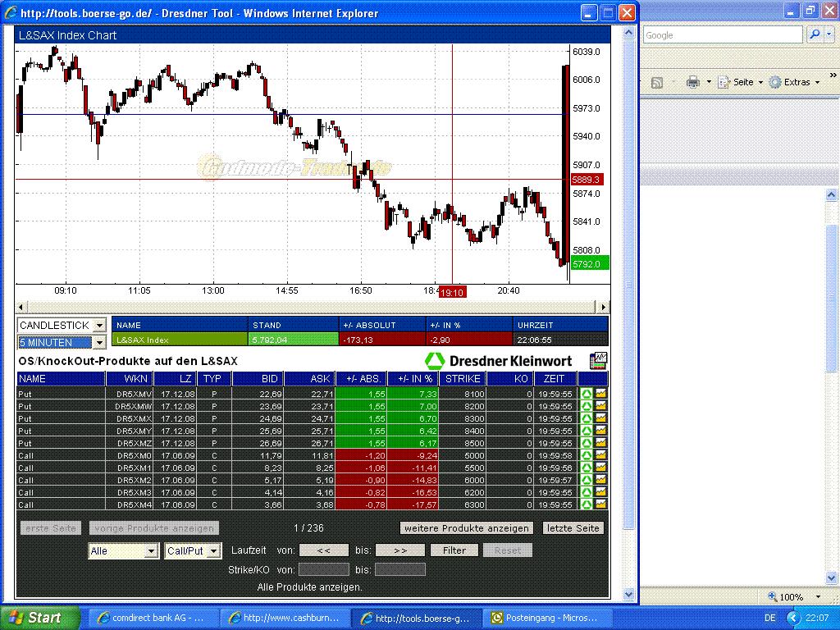Sort the table by the +/- IN % header
Screen dimensions: 840x630
(x=413, y=379)
